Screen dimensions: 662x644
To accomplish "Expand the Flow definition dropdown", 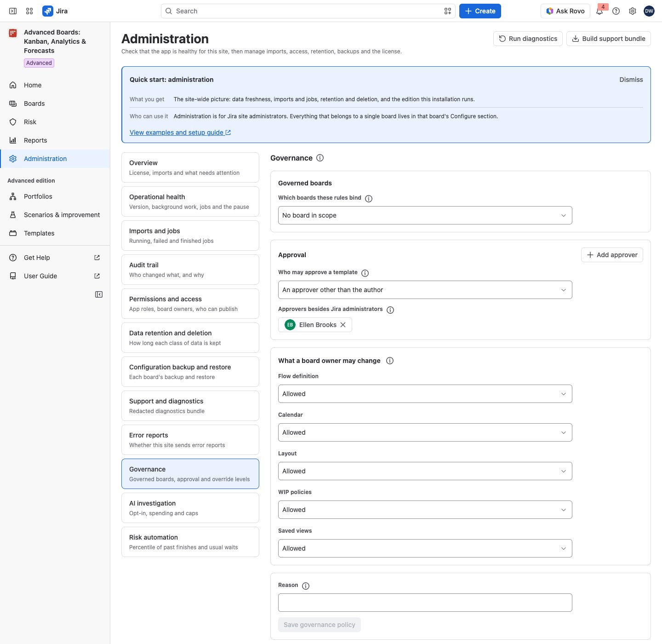I will pos(425,394).
